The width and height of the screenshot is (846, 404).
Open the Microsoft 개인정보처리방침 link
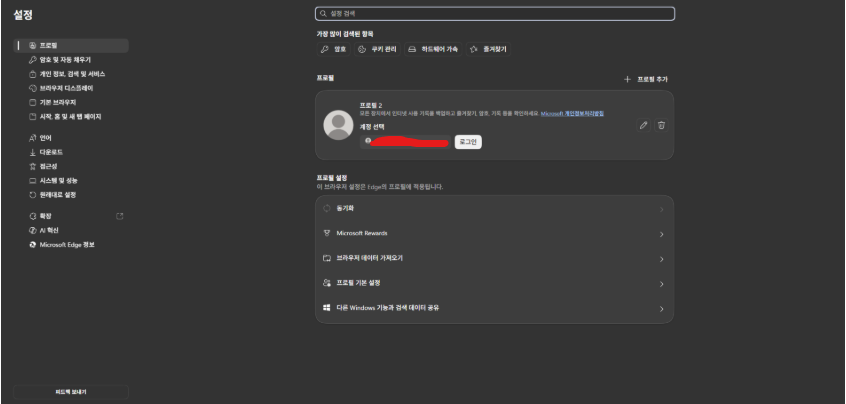tap(572, 114)
